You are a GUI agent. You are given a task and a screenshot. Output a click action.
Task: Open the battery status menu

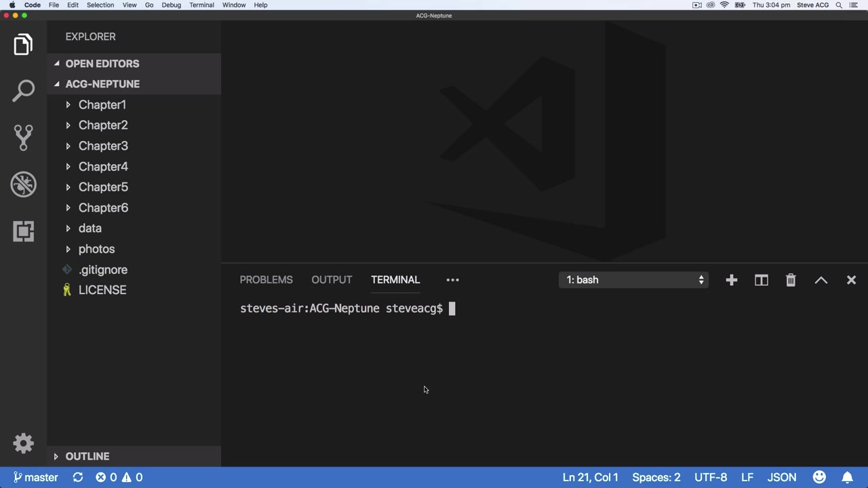pyautogui.click(x=740, y=5)
